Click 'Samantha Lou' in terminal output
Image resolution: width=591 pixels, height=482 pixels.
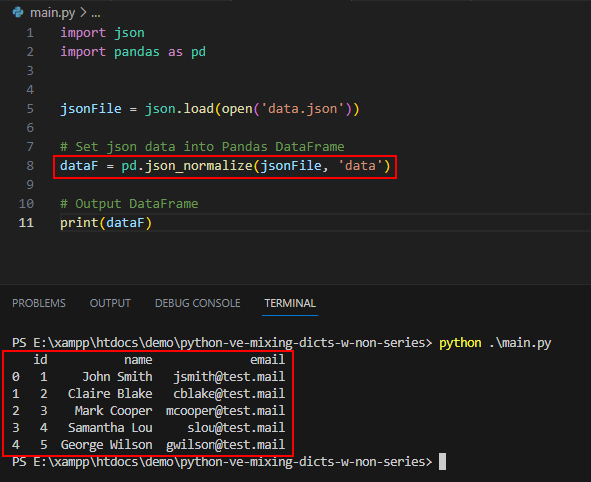tap(110, 428)
